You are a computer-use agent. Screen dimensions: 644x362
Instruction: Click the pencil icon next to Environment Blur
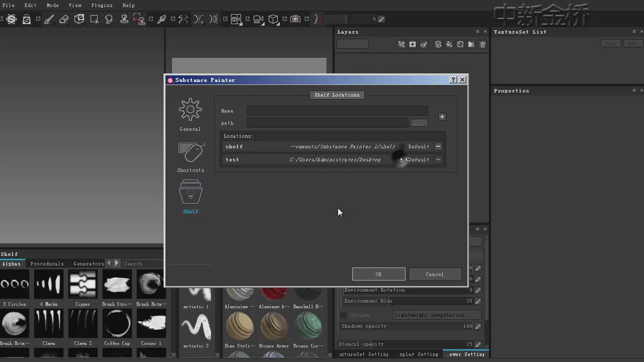478,301
